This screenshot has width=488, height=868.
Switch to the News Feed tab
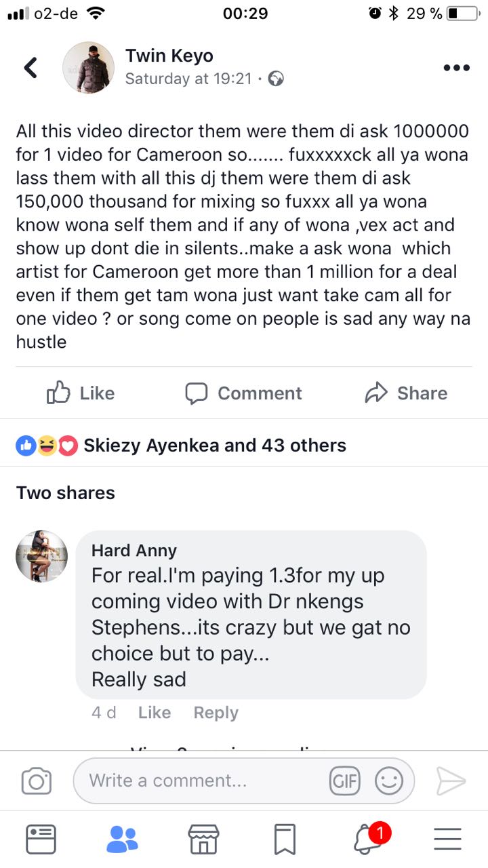pos(41,840)
